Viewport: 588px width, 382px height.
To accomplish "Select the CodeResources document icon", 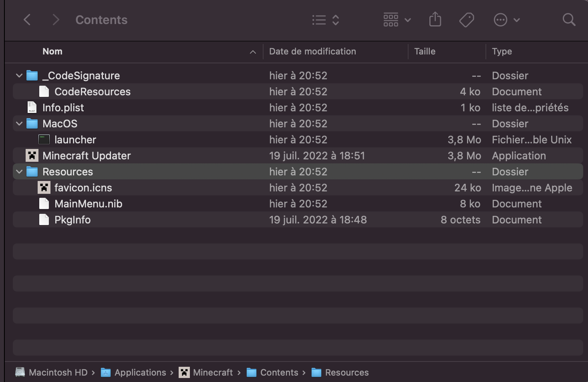I will [x=44, y=91].
